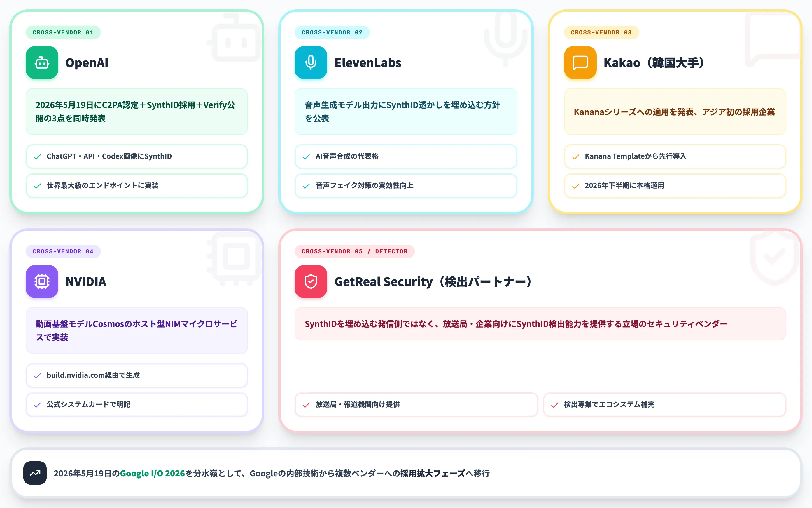812x508 pixels.
Task: Click the blue microphone icon beside ElevenLabs
Action: coord(311,62)
